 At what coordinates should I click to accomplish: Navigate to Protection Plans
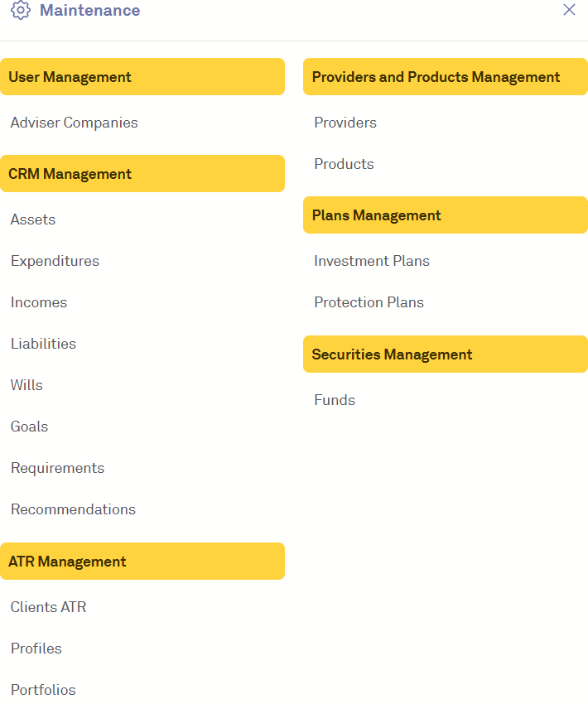point(369,302)
